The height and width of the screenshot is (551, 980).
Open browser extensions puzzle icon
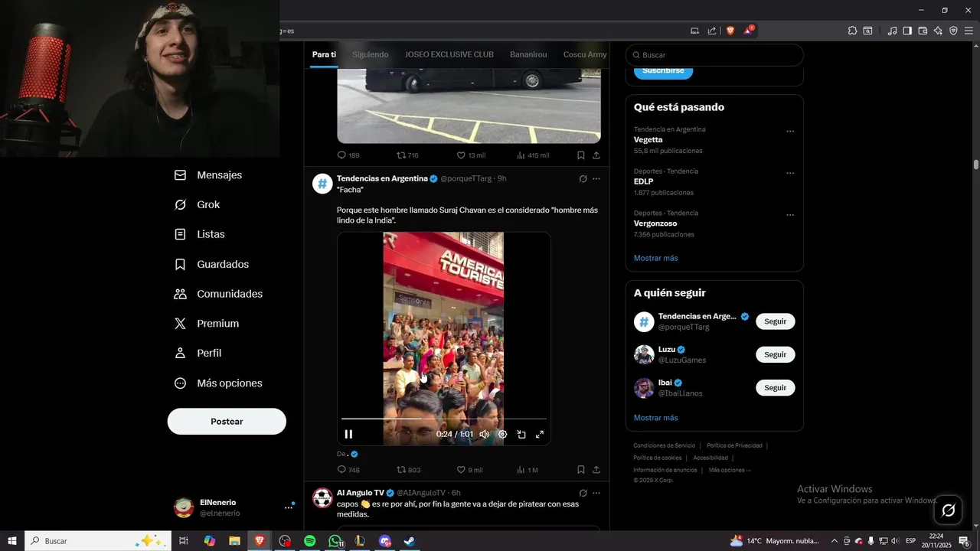click(852, 31)
